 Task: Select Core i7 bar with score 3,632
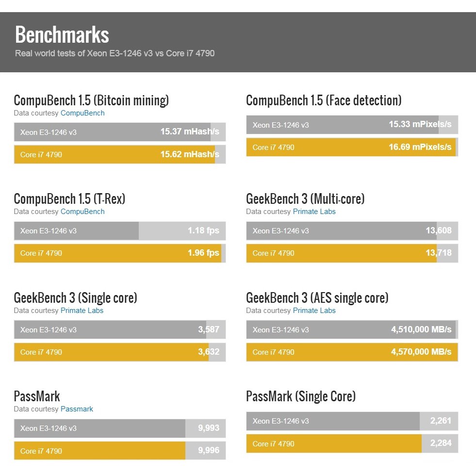[119, 352]
